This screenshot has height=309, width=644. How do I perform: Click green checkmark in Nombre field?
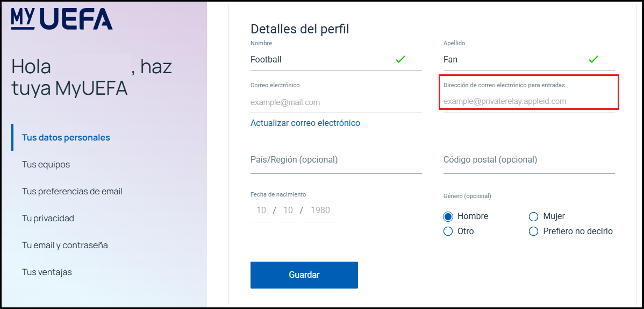(x=400, y=59)
